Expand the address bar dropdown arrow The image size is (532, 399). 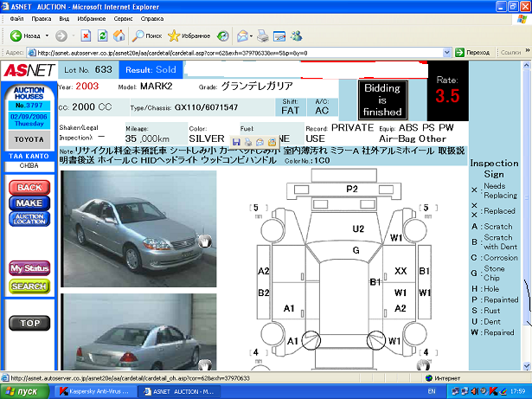tap(447, 53)
